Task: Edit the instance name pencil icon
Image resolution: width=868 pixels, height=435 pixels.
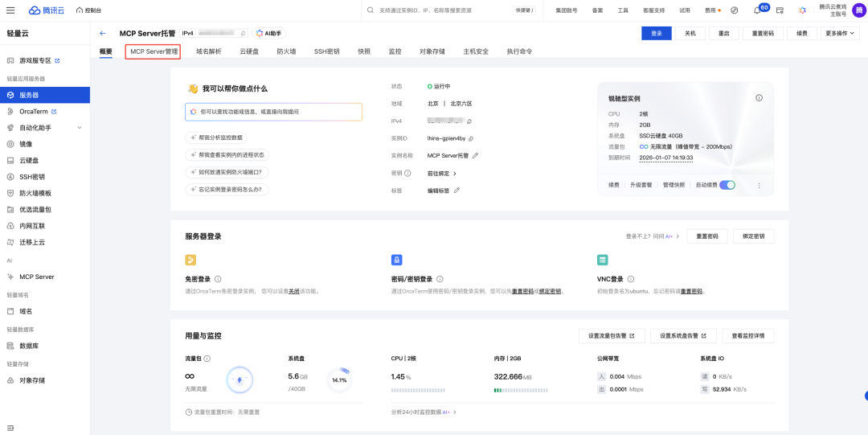Action: pyautogui.click(x=475, y=156)
